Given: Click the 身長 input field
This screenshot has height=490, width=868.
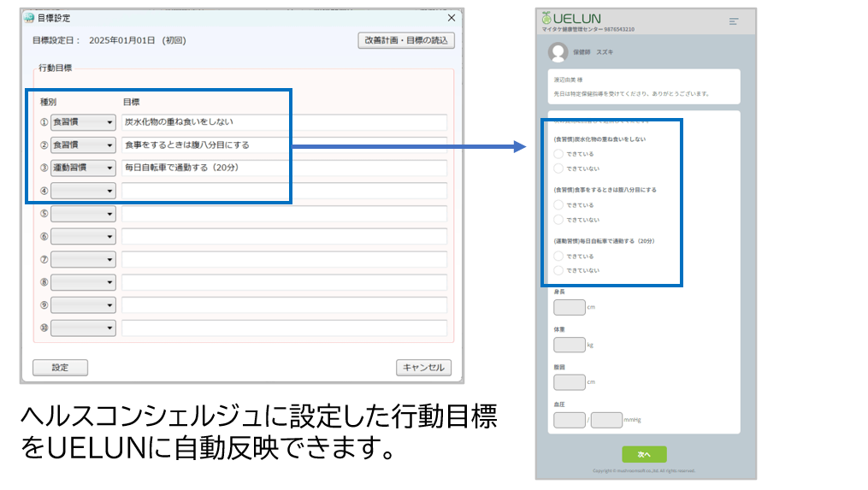Looking at the screenshot, I should point(569,307).
